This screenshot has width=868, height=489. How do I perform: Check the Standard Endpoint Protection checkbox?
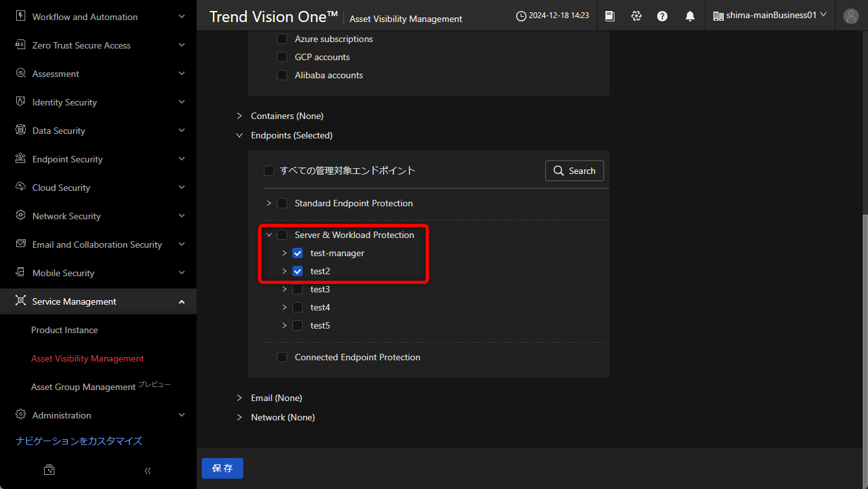(x=282, y=203)
